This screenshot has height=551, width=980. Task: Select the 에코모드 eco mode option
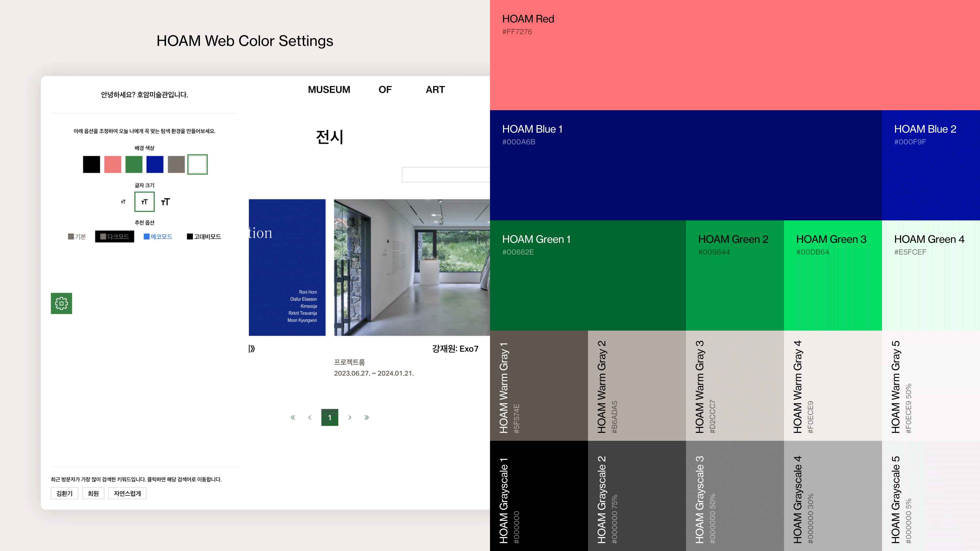tap(158, 236)
